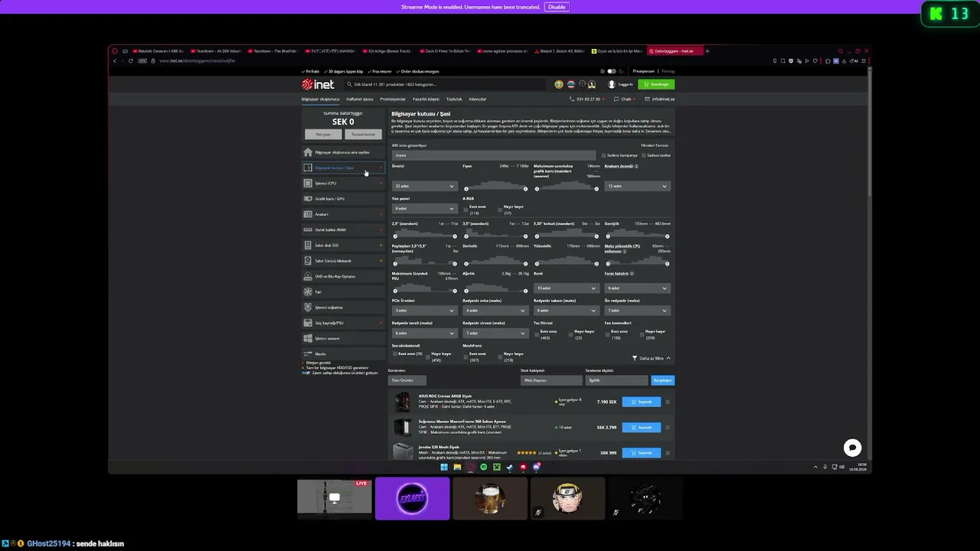Click the blue Karşılaştır compare button
Viewport: 980px width, 551px height.
click(663, 380)
